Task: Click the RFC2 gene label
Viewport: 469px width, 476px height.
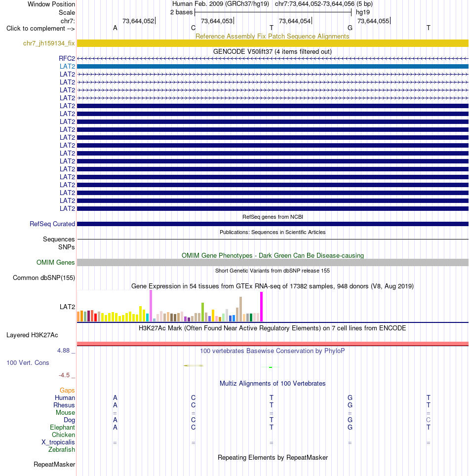Action: coord(67,58)
